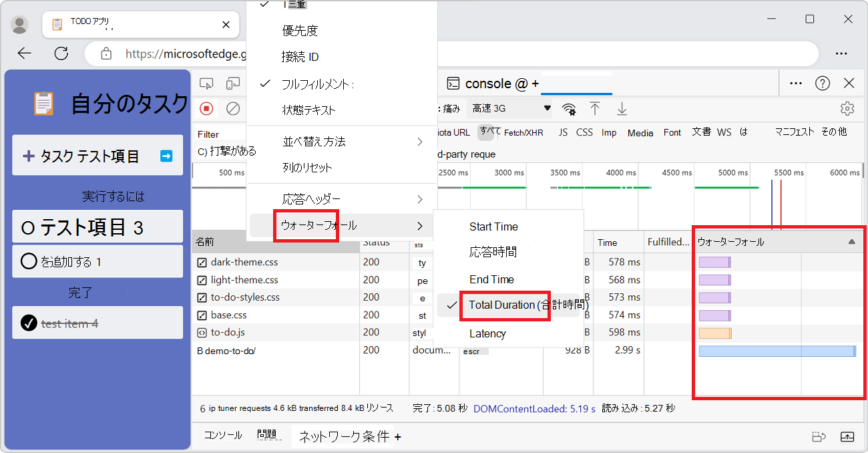Open the DevTools more options menu icon
The image size is (868, 453).
point(795,83)
